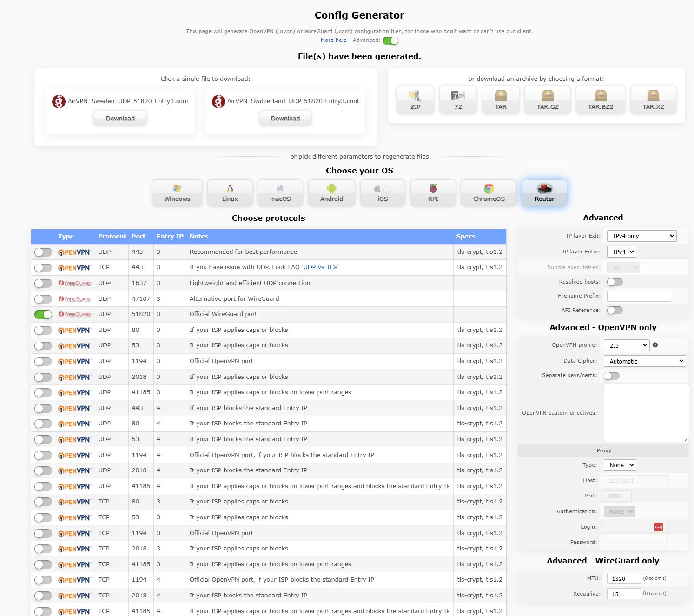694x616 pixels.
Task: Open the Proxy Type dropdown
Action: point(620,465)
